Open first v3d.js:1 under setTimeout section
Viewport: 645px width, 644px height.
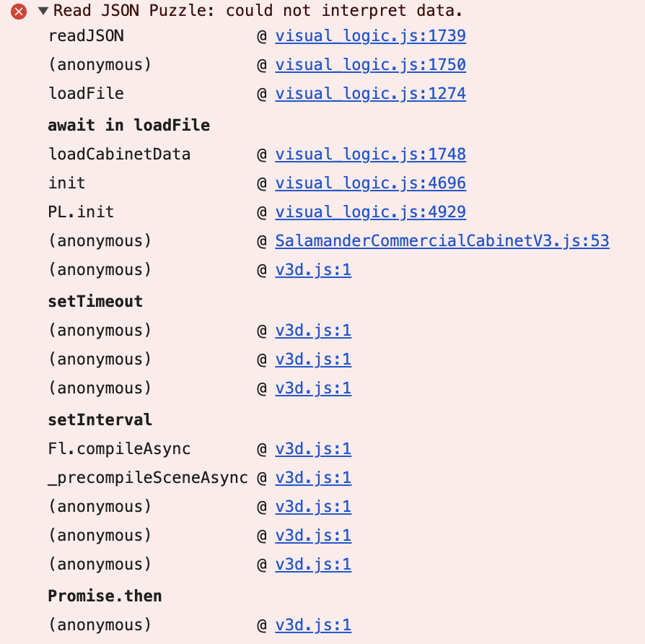coord(313,330)
